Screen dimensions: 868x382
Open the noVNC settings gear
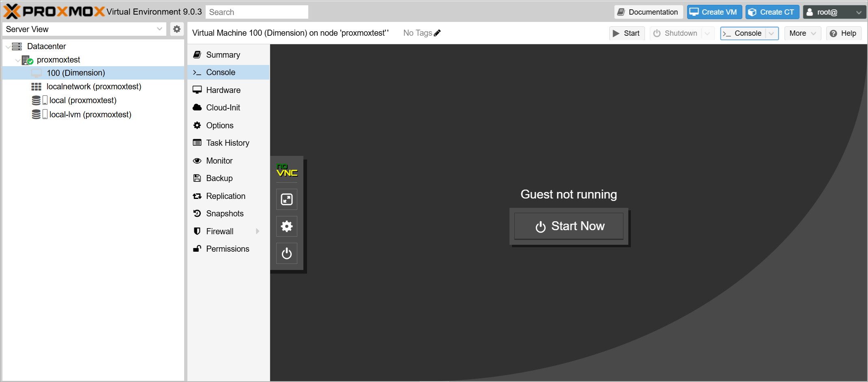(x=287, y=226)
